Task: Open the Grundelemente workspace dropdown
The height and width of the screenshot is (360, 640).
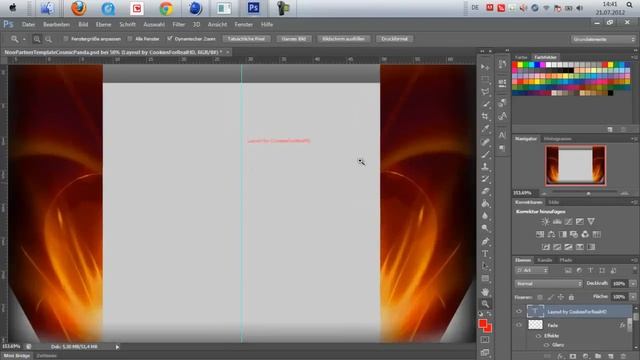Action: pos(603,39)
